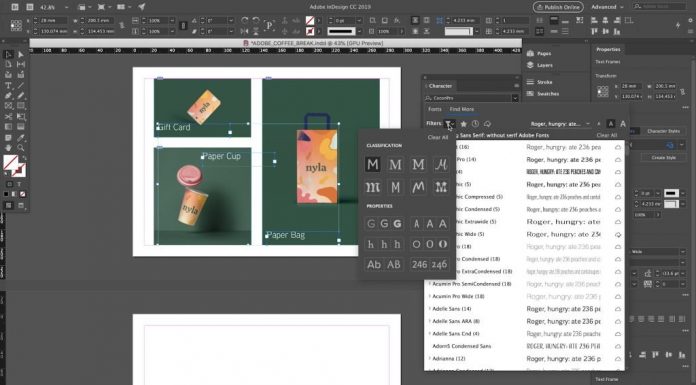Select the largest sample text size A
The width and height of the screenshot is (696, 385).
(623, 124)
